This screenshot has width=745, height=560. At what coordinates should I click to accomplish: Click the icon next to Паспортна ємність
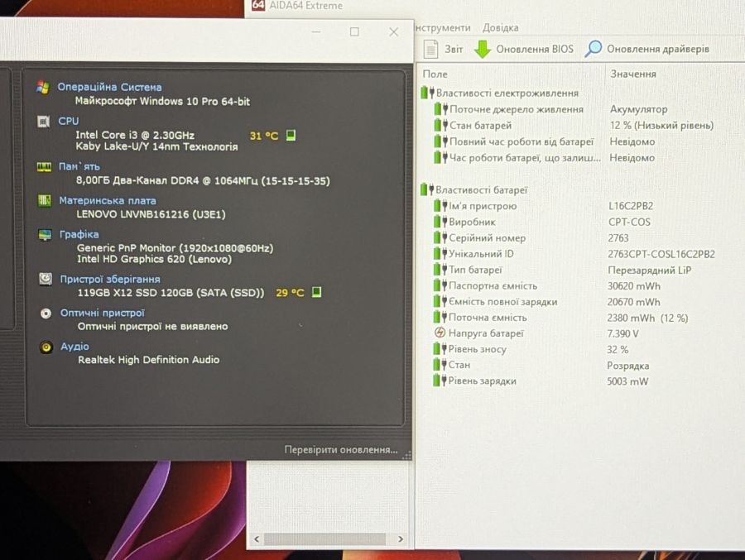pyautogui.click(x=440, y=285)
